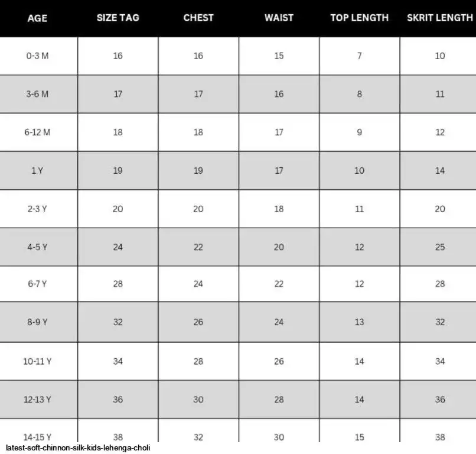The height and width of the screenshot is (454, 476).
Task: Click the CHEST column header
Action: coord(198,18)
